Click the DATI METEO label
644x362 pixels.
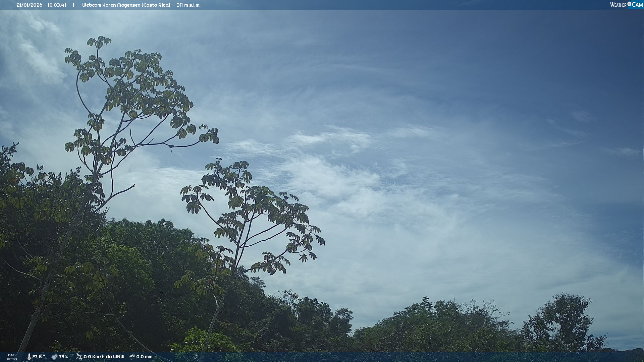pos(12,357)
